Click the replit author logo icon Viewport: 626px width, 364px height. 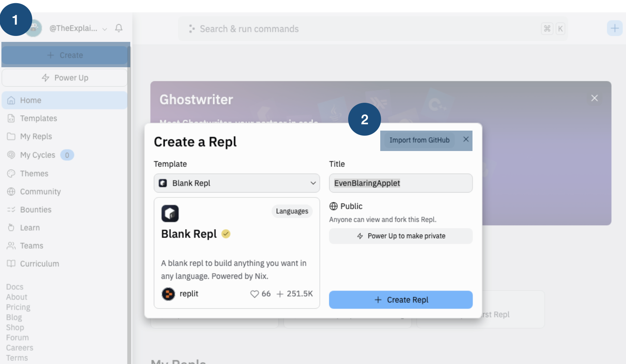click(x=168, y=294)
